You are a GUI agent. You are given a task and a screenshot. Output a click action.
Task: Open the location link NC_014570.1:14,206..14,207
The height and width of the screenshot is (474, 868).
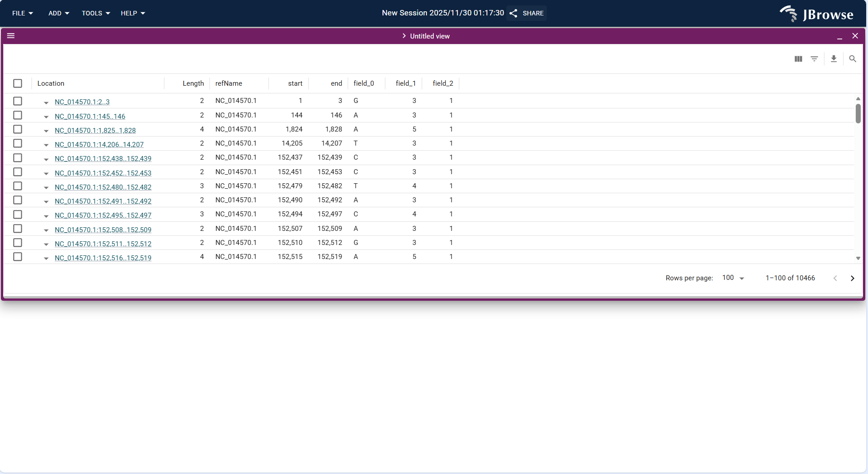[x=99, y=144]
